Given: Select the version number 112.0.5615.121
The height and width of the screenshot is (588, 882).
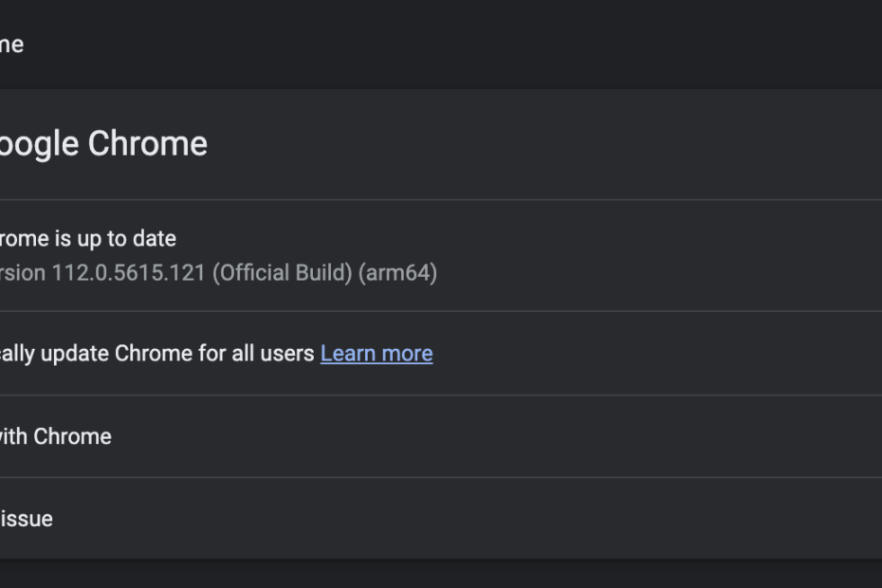Looking at the screenshot, I should [x=129, y=273].
